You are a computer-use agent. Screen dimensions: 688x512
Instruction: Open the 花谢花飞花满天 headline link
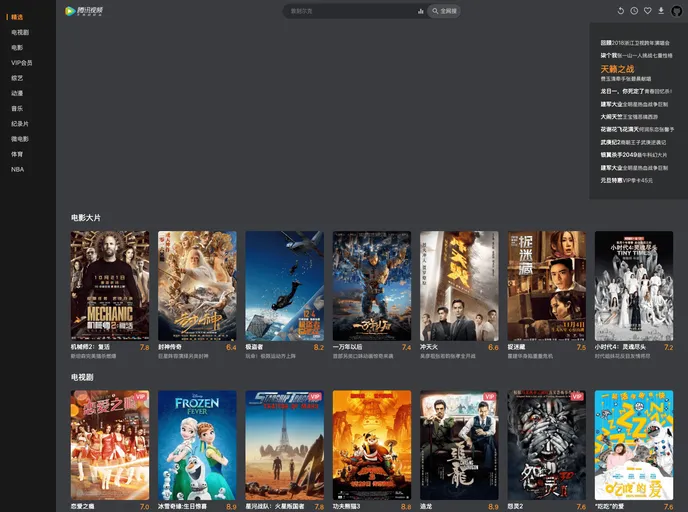[637, 129]
